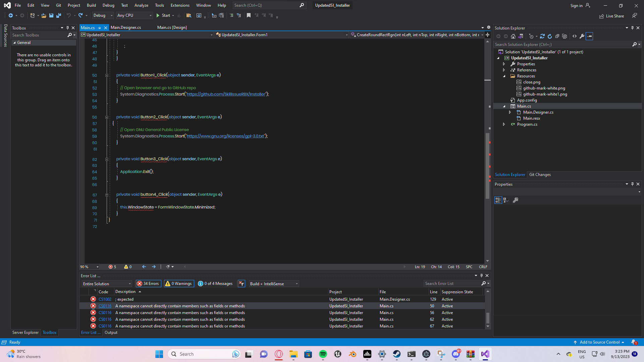The image size is (644, 362).
Task: Select the github.com repo URL in the code
Action: click(x=226, y=94)
